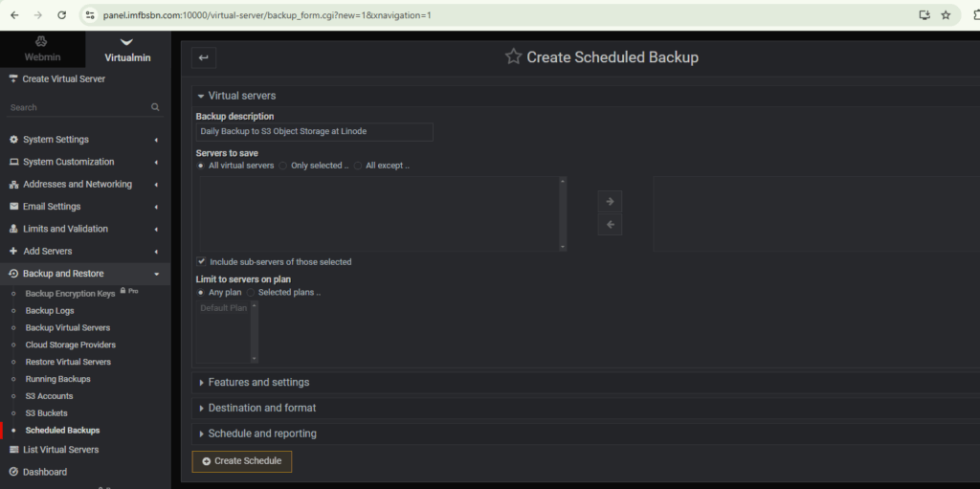Open the System Settings menu
The height and width of the screenshot is (489, 980).
pos(56,140)
